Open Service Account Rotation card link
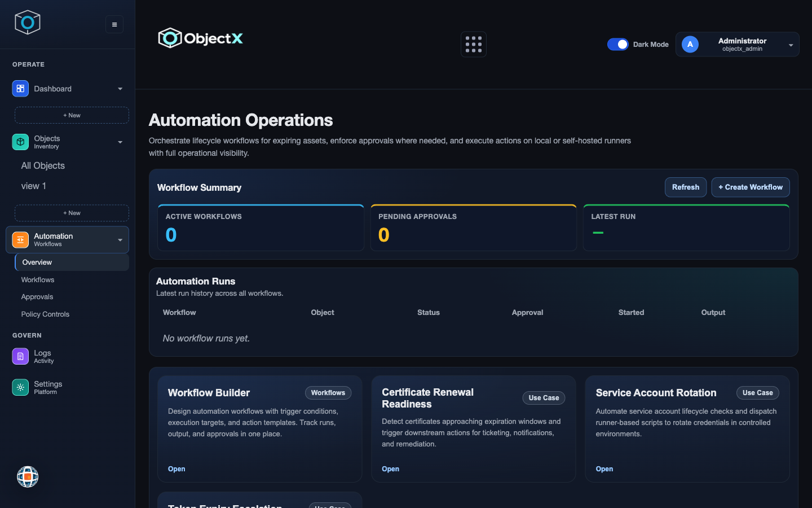The width and height of the screenshot is (812, 508). pos(604,469)
